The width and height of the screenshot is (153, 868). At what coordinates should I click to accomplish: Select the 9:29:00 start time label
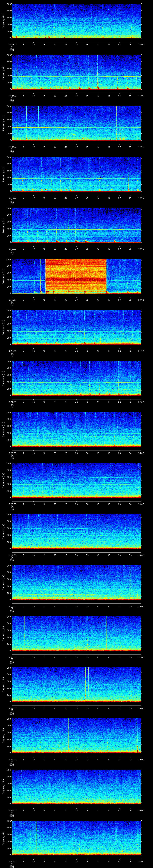click(12, 811)
